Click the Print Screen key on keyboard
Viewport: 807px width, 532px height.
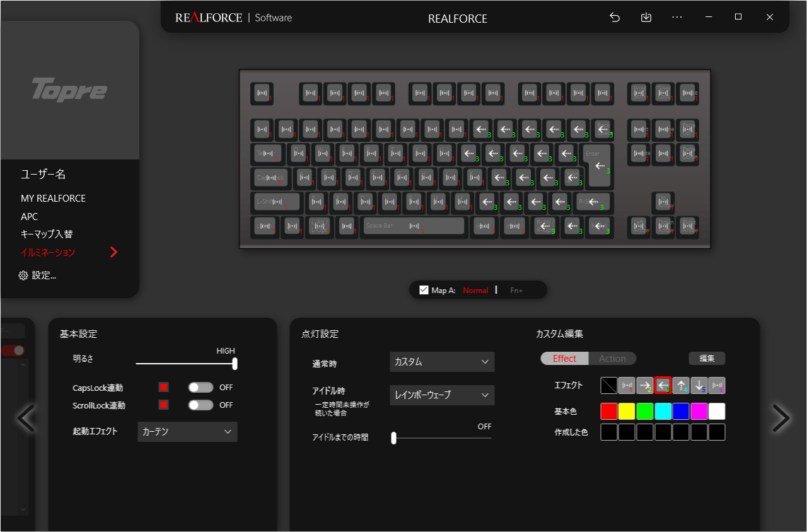[x=639, y=93]
